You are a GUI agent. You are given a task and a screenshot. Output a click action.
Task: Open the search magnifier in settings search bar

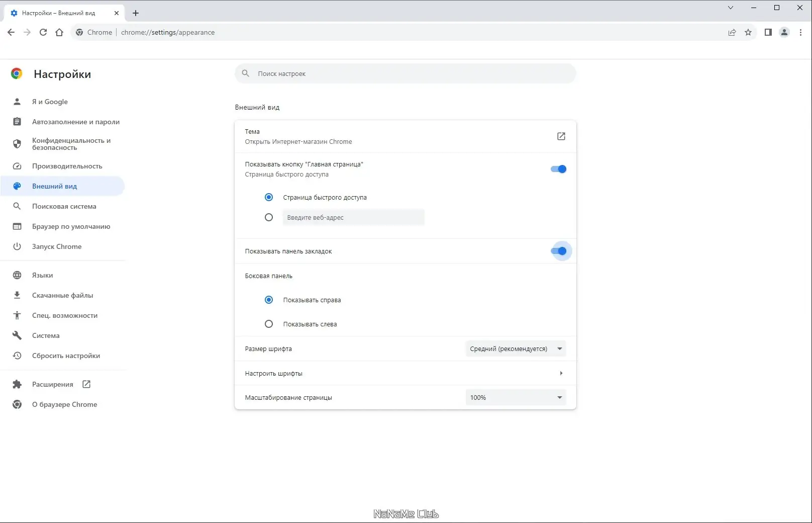pos(245,73)
